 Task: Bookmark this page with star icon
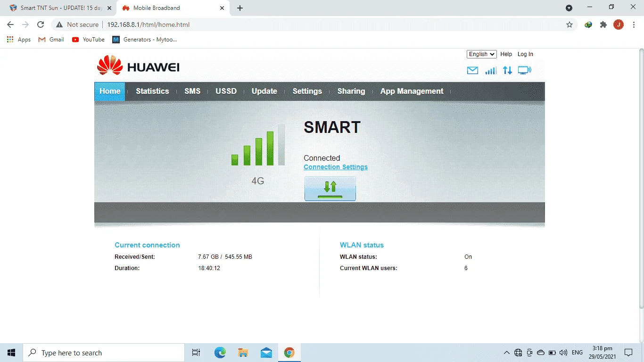click(570, 25)
